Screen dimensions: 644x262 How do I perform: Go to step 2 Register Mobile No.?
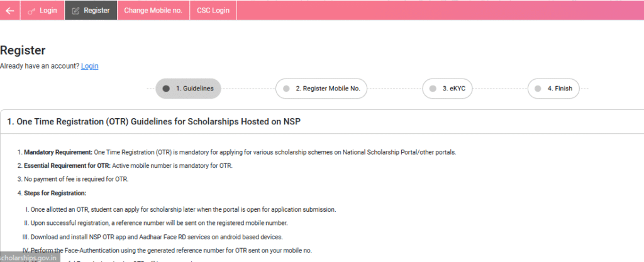328,89
